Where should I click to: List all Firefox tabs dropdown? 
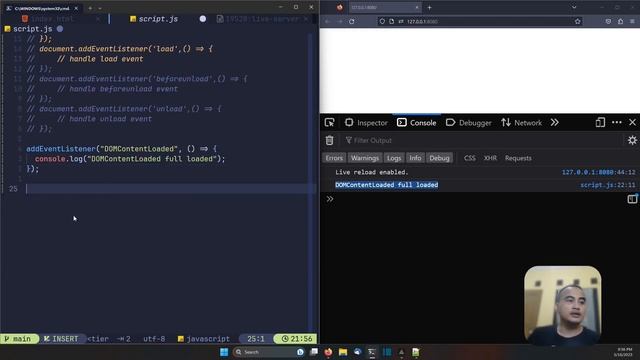click(574, 7)
